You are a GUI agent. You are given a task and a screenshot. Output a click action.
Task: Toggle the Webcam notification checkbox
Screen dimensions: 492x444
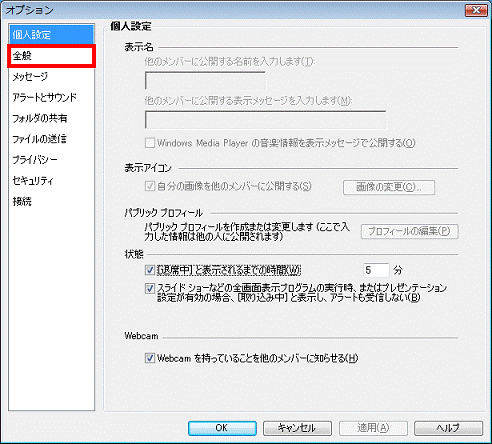(150, 358)
